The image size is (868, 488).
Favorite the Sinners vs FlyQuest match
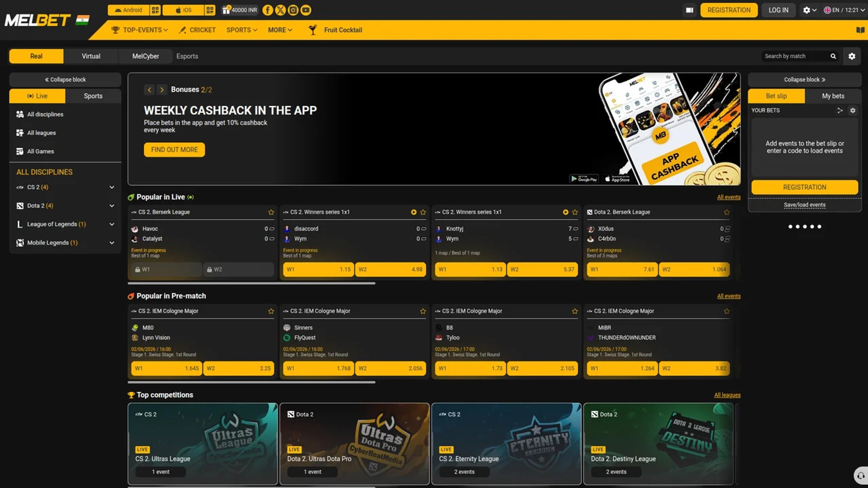tap(423, 311)
